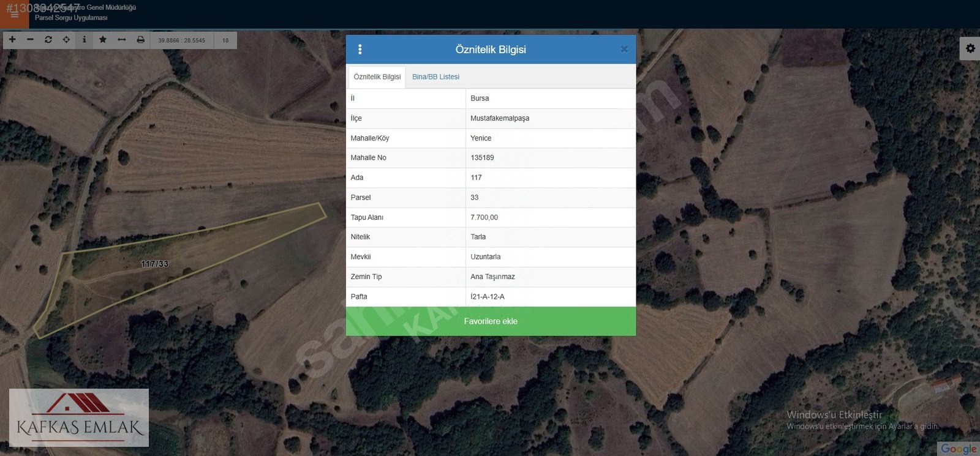Click the Bursa value cell

(551, 99)
